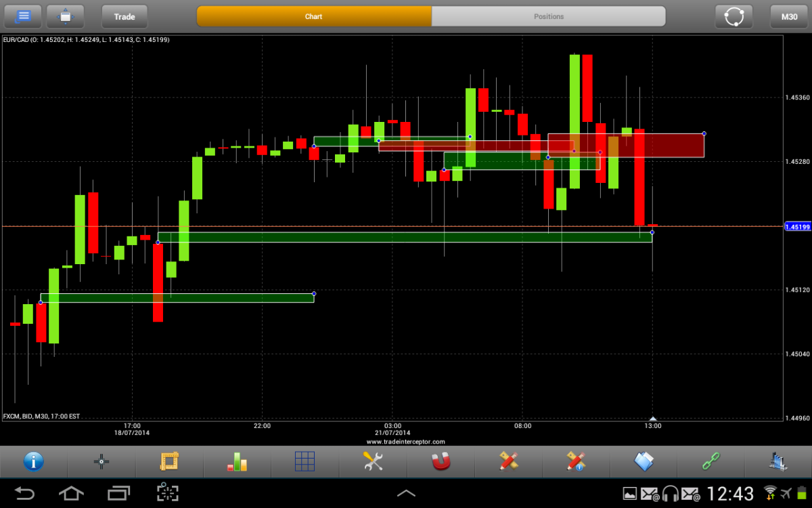Screen dimensions: 812x508
Task: Open the Android recent apps button
Action: coord(119,492)
